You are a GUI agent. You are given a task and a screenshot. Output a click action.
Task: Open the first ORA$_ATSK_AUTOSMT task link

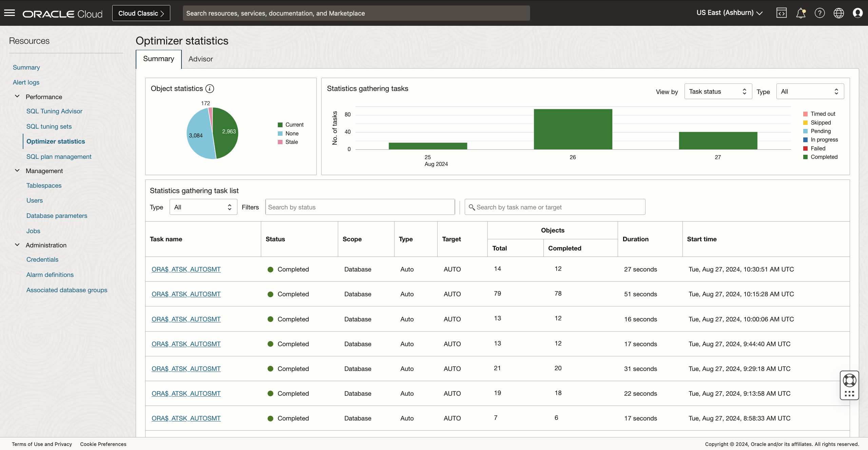186,269
